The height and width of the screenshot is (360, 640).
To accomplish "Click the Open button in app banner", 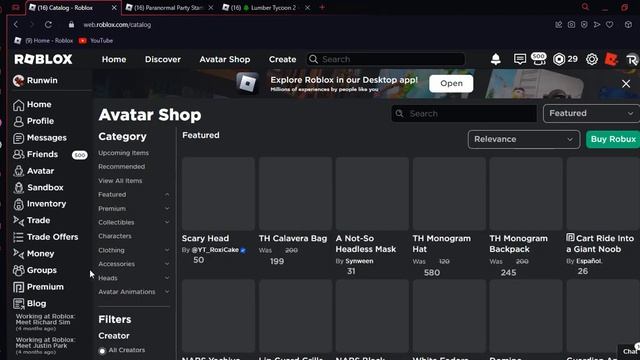I will pyautogui.click(x=451, y=84).
